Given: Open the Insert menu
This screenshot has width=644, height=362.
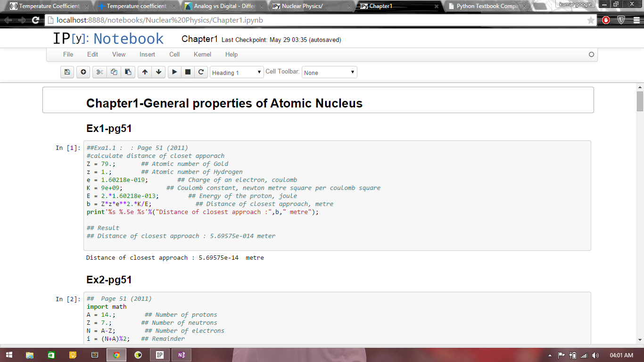Looking at the screenshot, I should (x=147, y=54).
